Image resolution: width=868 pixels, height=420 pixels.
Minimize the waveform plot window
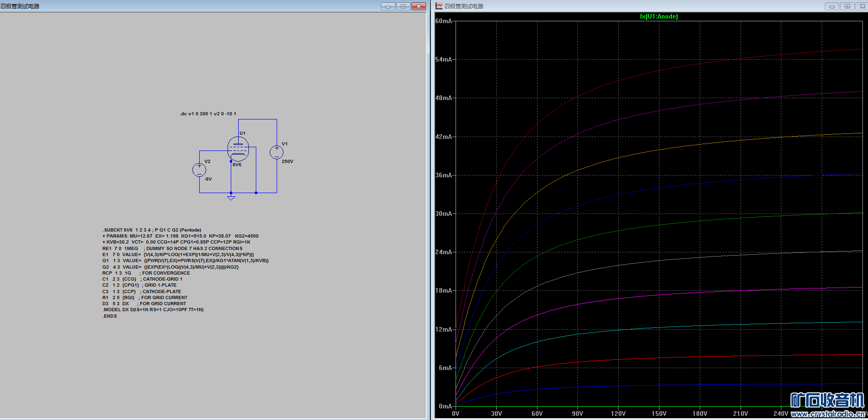coord(832,6)
